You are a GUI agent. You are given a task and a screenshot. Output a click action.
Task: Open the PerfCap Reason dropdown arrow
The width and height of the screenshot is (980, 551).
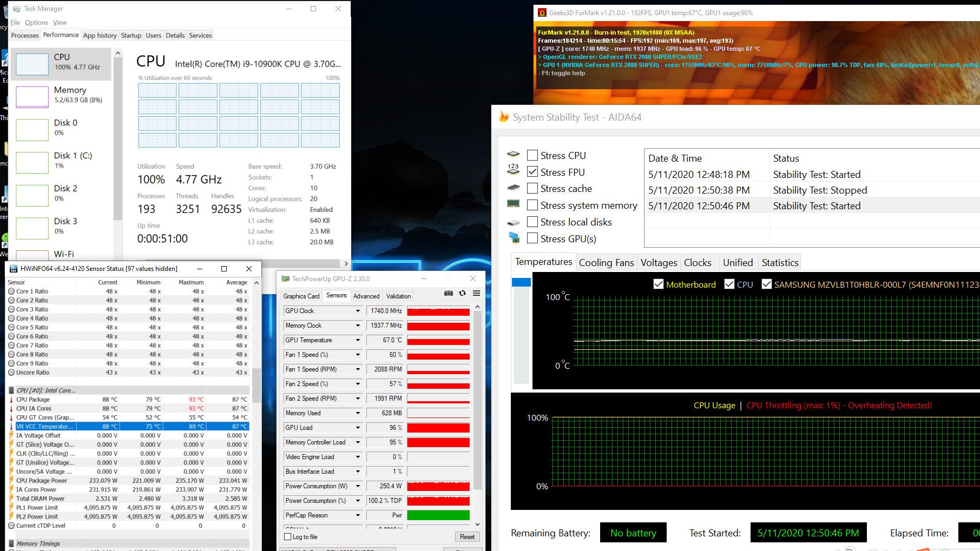(x=358, y=515)
